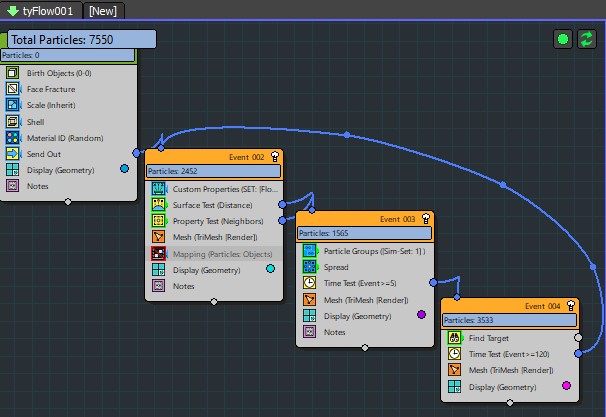Click the Property Test output connector
The width and height of the screenshot is (606, 417).
coord(282,220)
